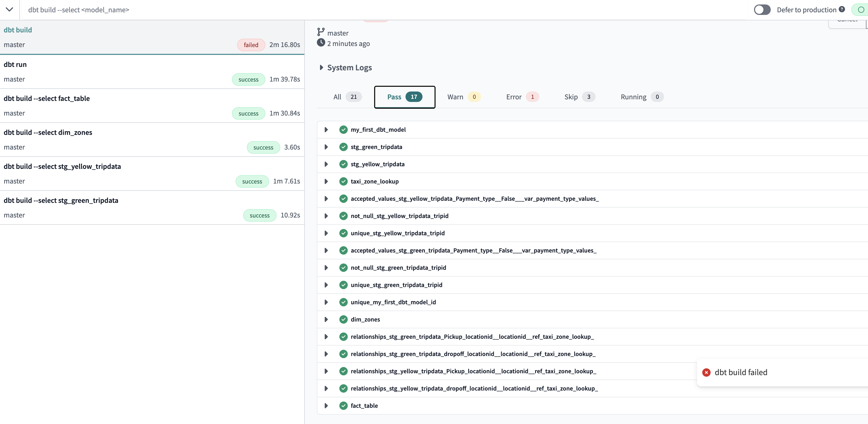Expand the taxi_zone_lookup row
This screenshot has height=424, width=868.
[x=326, y=181]
